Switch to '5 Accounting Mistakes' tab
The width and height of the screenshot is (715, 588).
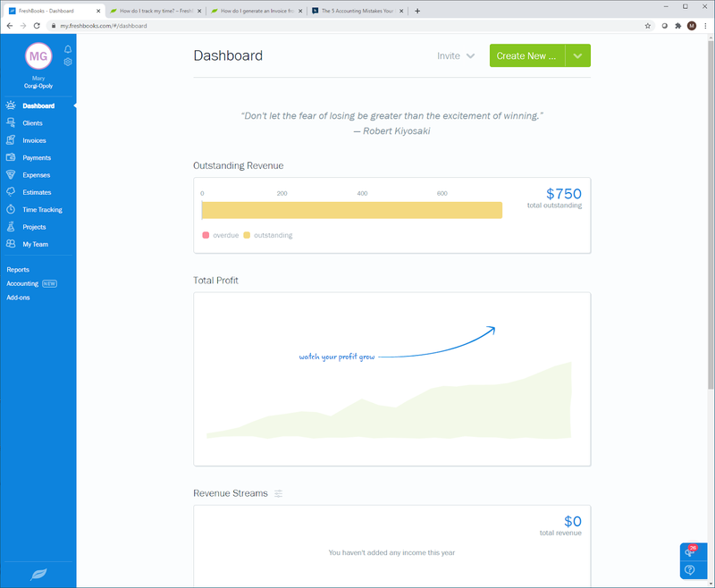pos(358,11)
